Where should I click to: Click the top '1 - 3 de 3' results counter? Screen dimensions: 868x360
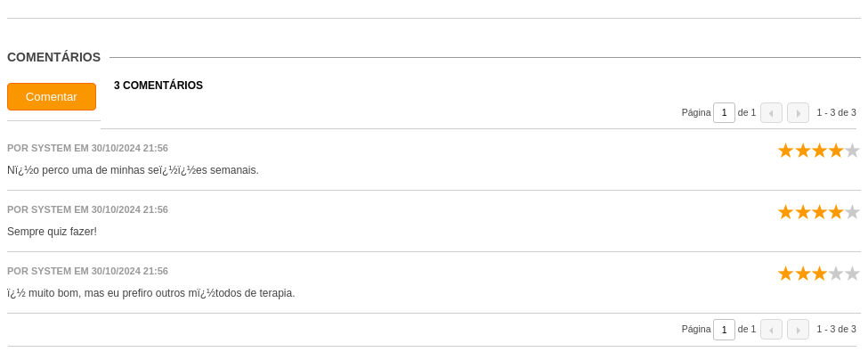coord(837,112)
